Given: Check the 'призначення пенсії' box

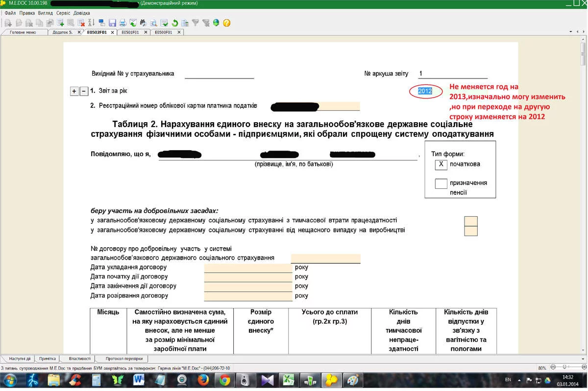Looking at the screenshot, I should [441, 184].
